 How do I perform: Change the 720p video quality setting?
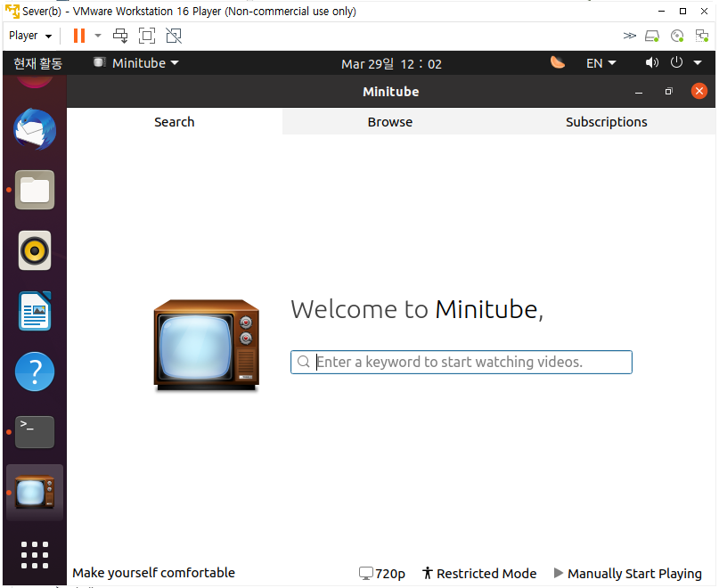[382, 574]
